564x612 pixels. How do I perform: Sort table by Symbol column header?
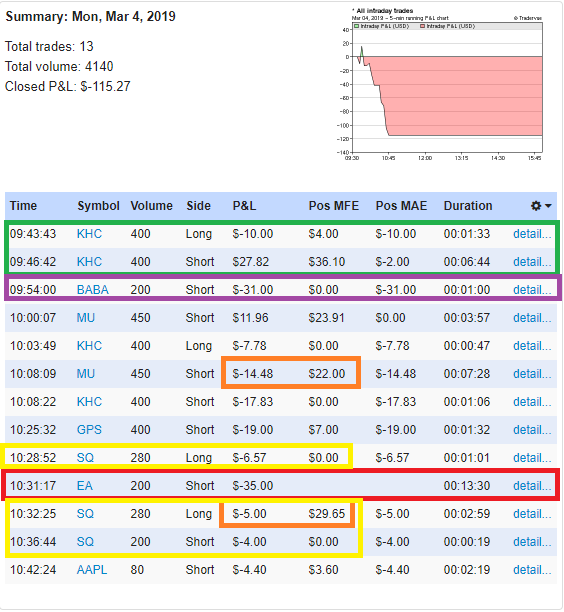[x=98, y=206]
